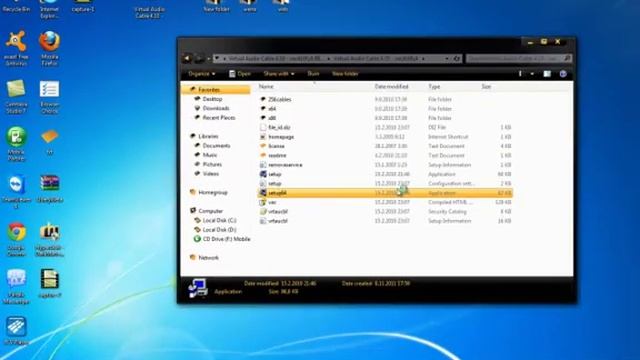This screenshot has width=640, height=360.
Task: Select the removeservice setup information file
Action: [x=385, y=165]
